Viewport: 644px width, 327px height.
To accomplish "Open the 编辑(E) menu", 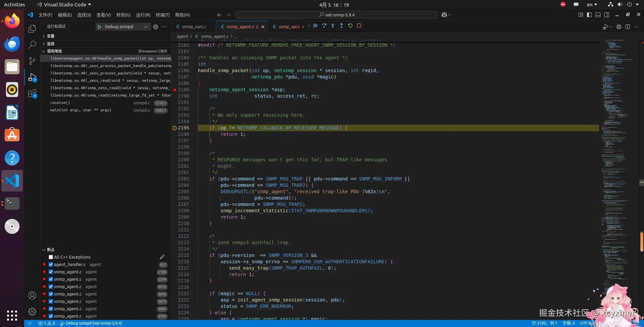I will coord(65,15).
